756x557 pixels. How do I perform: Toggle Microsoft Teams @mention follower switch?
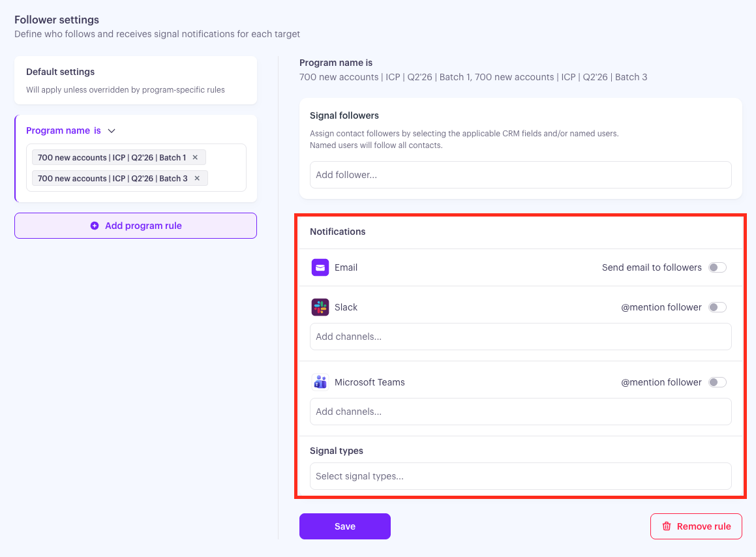[x=718, y=382]
